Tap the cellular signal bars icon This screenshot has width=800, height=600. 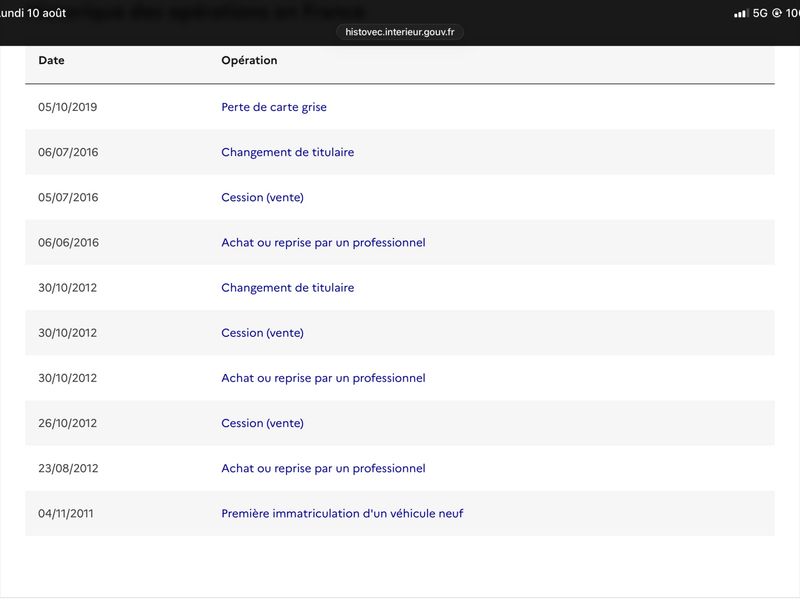pos(741,13)
